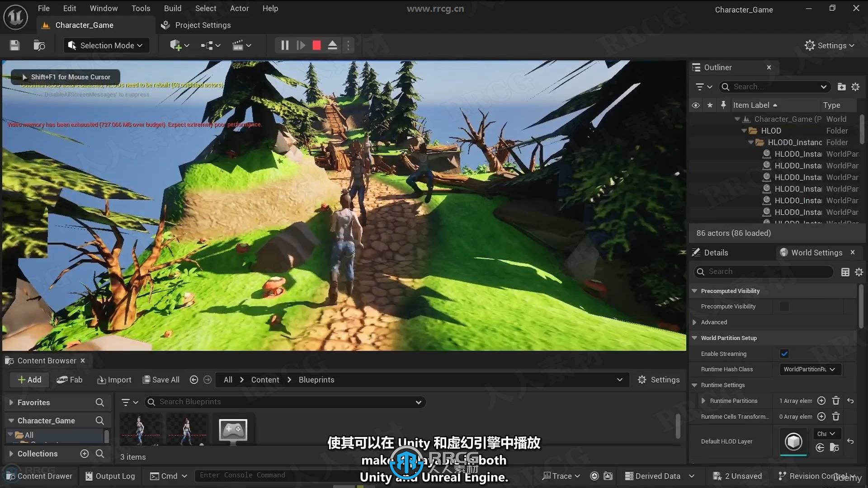Click into the Outliner search field
Image resolution: width=868 pixels, height=488 pixels.
coord(775,87)
